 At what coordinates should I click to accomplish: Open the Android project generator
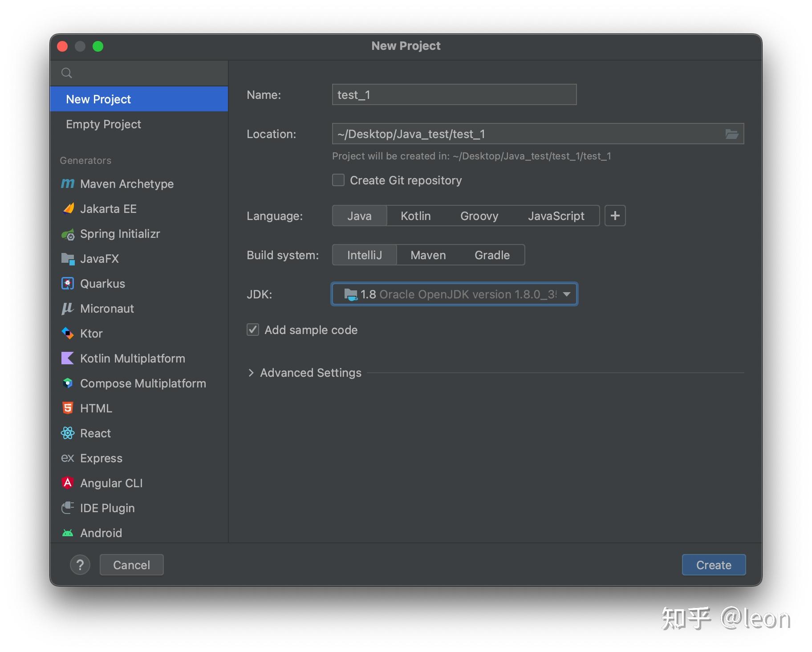(101, 533)
